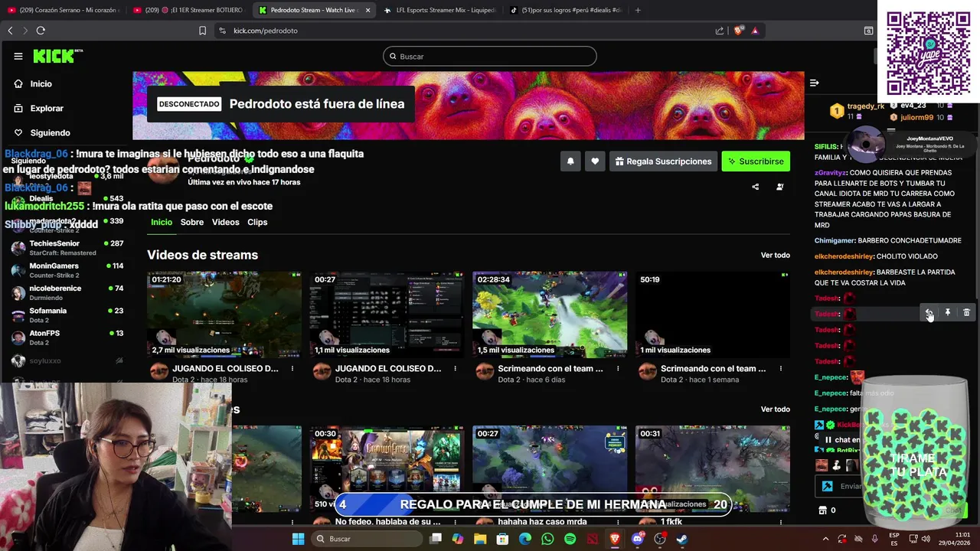Close the Pedrodoto Stream browser tab

click(x=367, y=10)
